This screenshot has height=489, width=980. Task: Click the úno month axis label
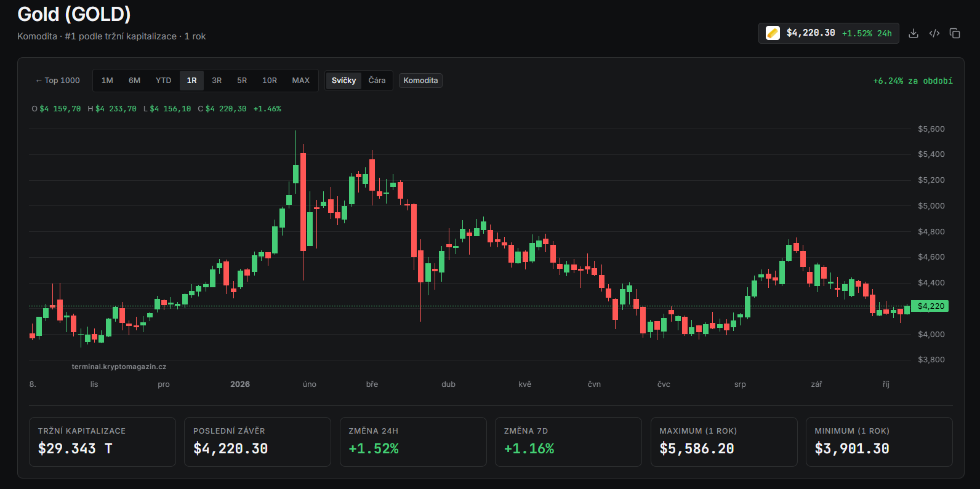point(310,384)
